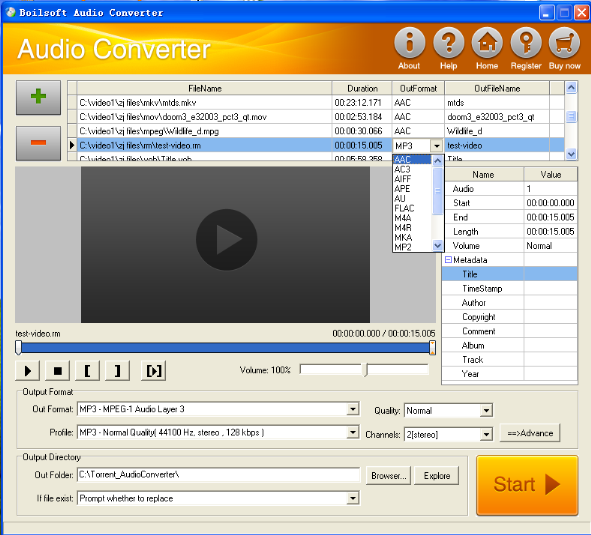Open the Channels dropdown
The height and width of the screenshot is (535, 591).
tap(449, 435)
